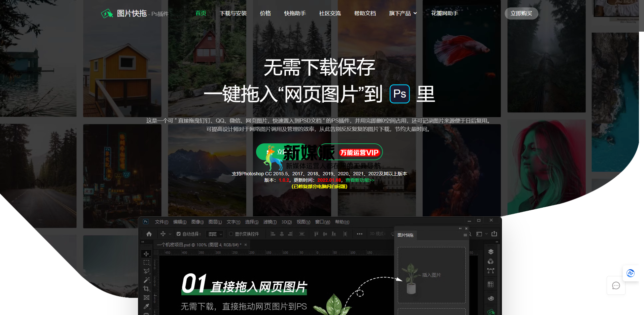Open the Layers panel icon

[491, 252]
